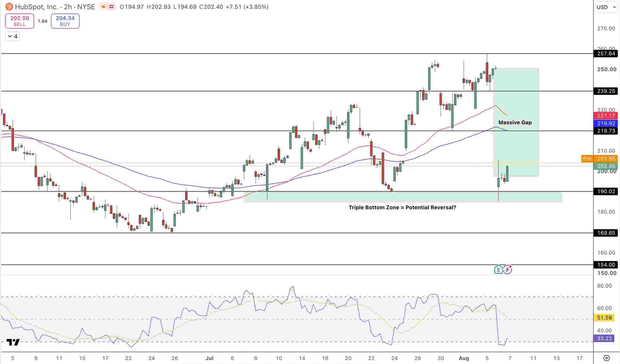Click the 154.00 horizontal line label

(x=606, y=265)
